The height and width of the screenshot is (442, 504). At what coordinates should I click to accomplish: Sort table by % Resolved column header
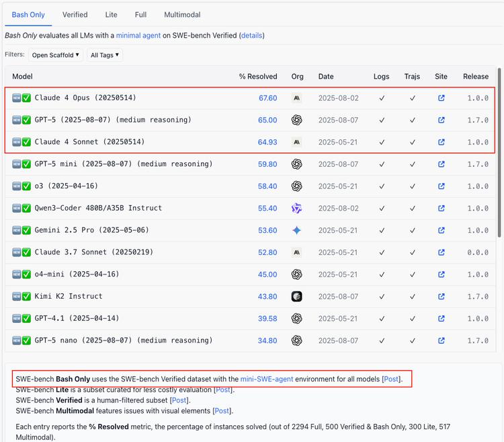258,77
